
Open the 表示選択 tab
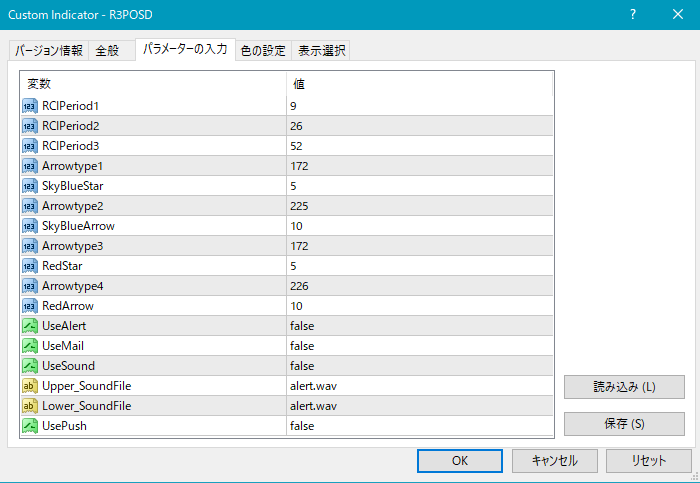pyautogui.click(x=321, y=51)
